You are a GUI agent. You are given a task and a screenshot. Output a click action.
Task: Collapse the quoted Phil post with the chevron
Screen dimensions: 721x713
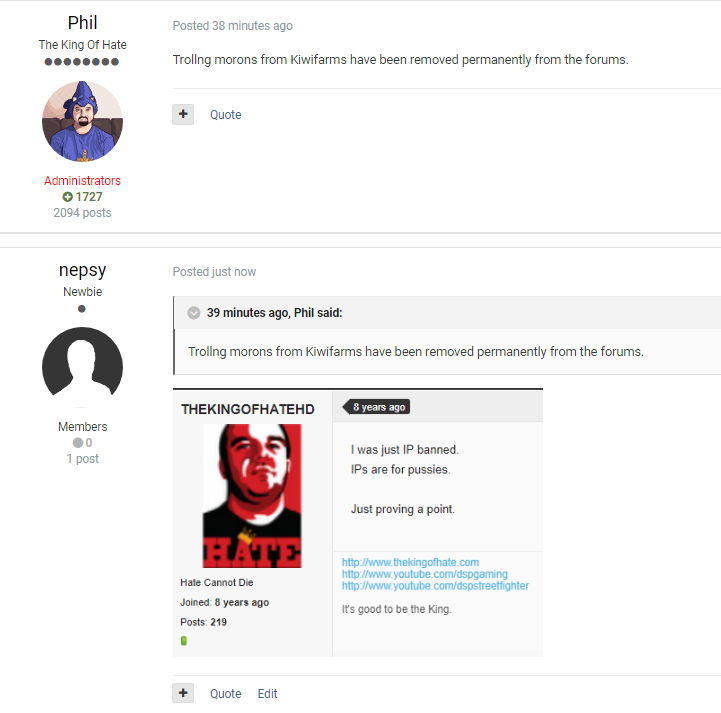click(x=194, y=313)
